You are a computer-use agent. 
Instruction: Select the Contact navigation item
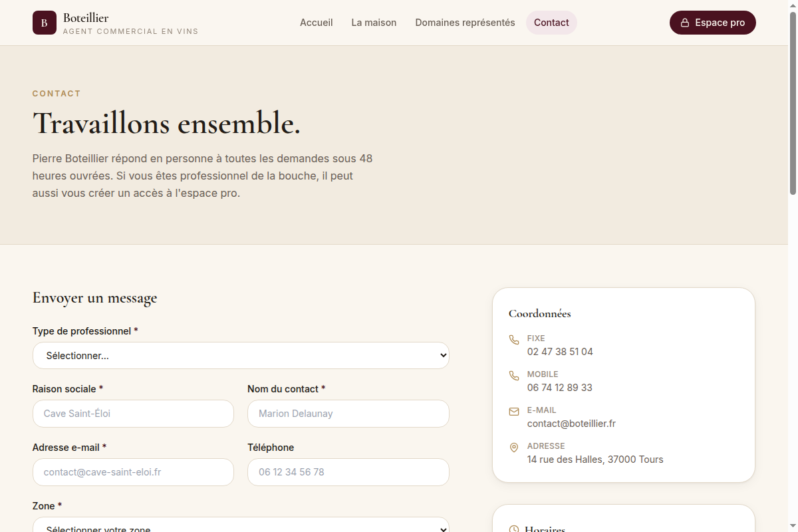[x=551, y=23]
